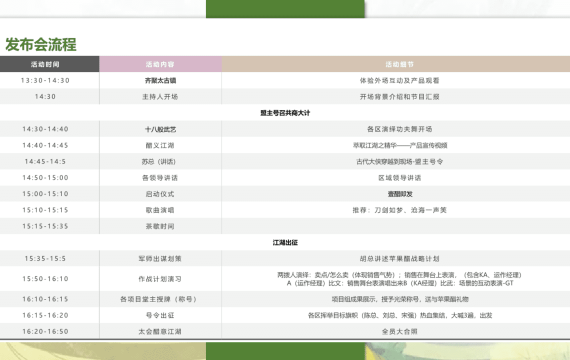Select the 启动仪式 cell
Viewport: 570px width, 360px height.
160,194
